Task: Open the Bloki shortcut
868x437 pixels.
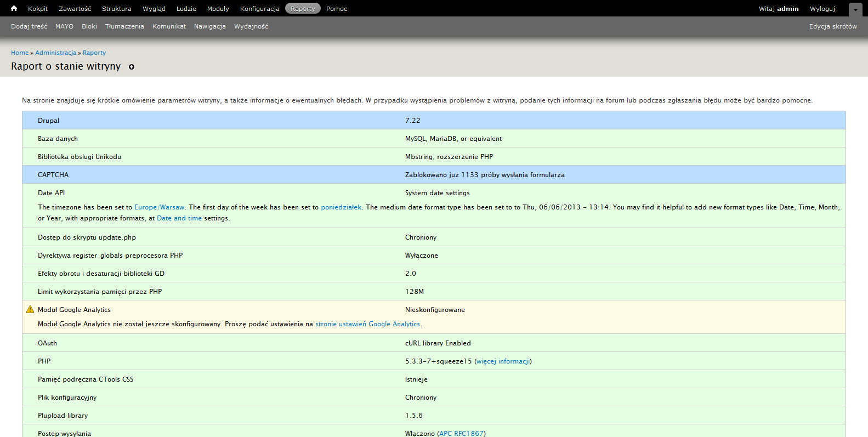Action: [x=89, y=26]
